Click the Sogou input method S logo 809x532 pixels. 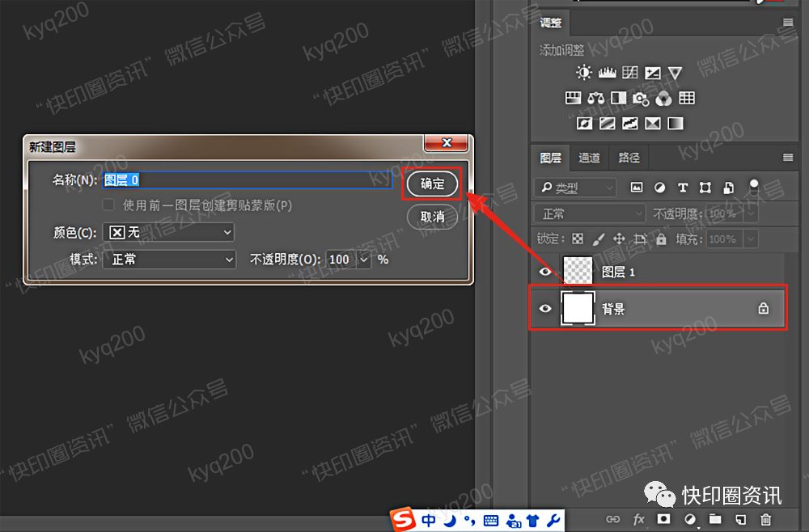pyautogui.click(x=404, y=519)
